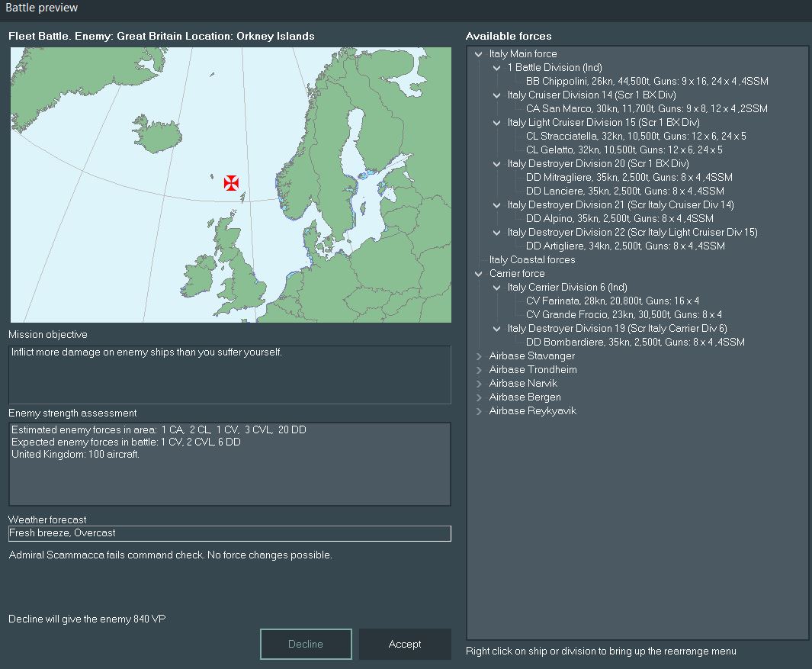812x669 pixels.
Task: Select Italy Destroyer Division 20 label
Action: 598,163
